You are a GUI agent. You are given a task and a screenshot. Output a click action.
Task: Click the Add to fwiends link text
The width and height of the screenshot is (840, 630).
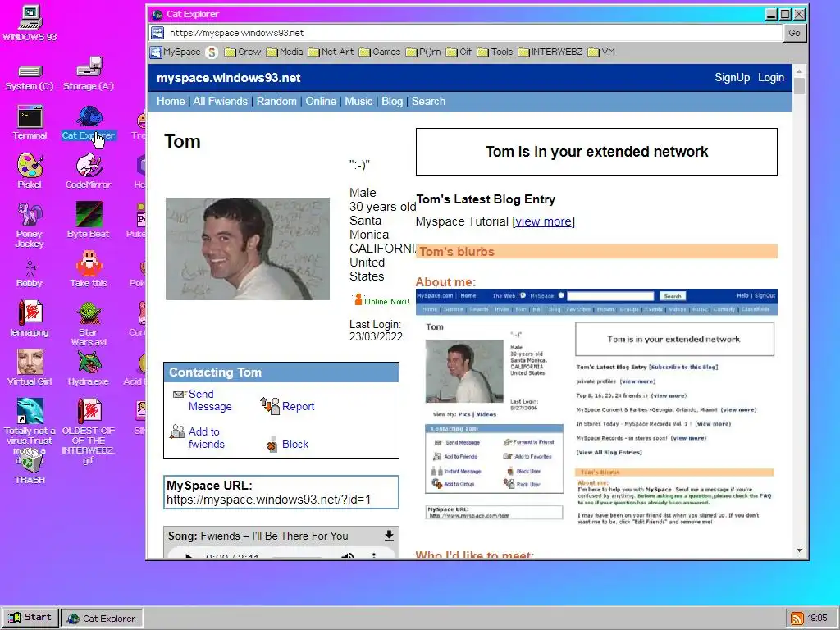[x=206, y=438]
